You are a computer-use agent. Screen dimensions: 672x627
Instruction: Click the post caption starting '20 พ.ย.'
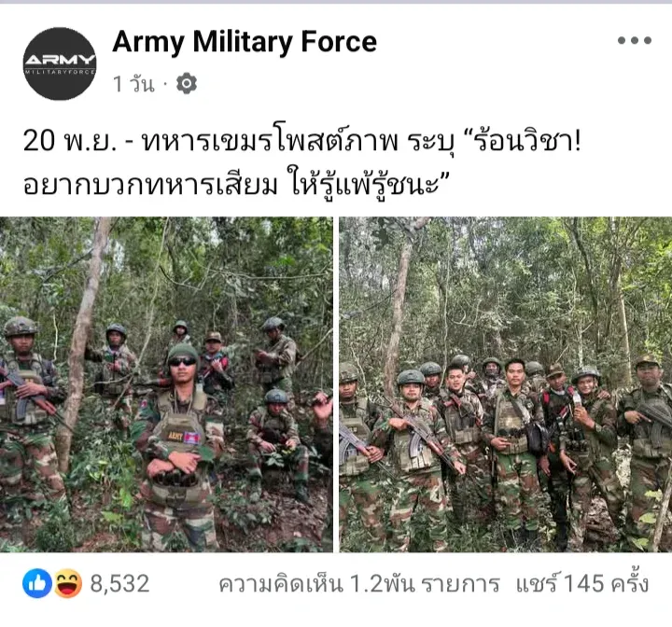coord(301,162)
